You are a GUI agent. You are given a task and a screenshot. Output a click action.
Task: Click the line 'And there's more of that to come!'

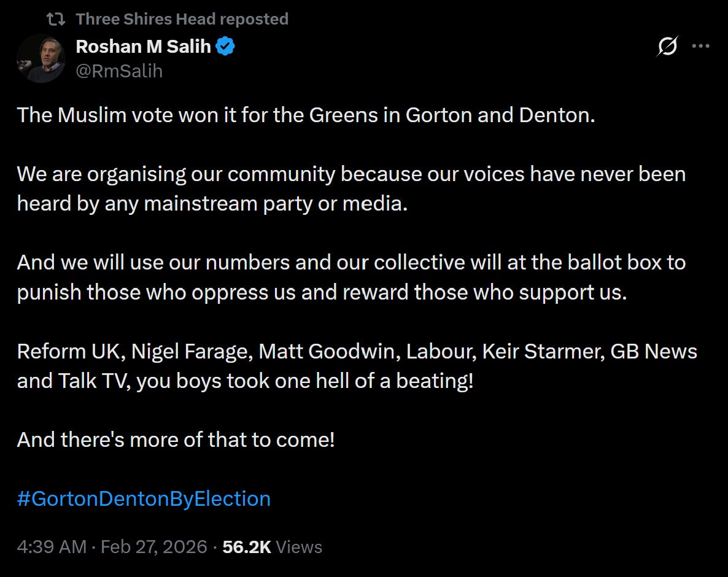(176, 440)
